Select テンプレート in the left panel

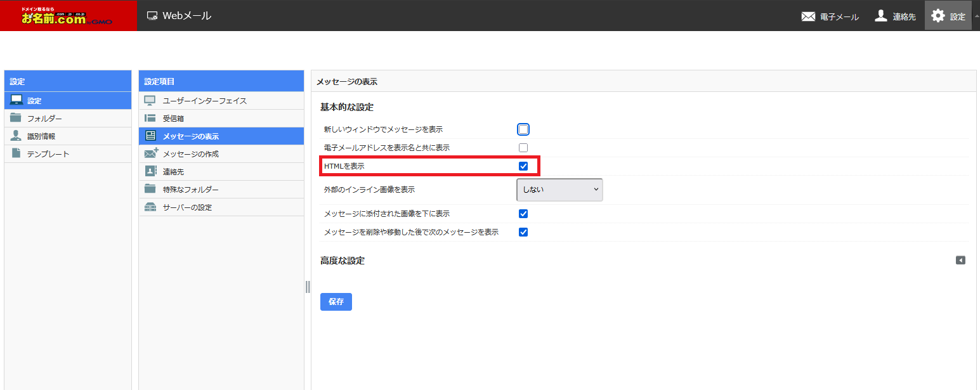point(68,154)
